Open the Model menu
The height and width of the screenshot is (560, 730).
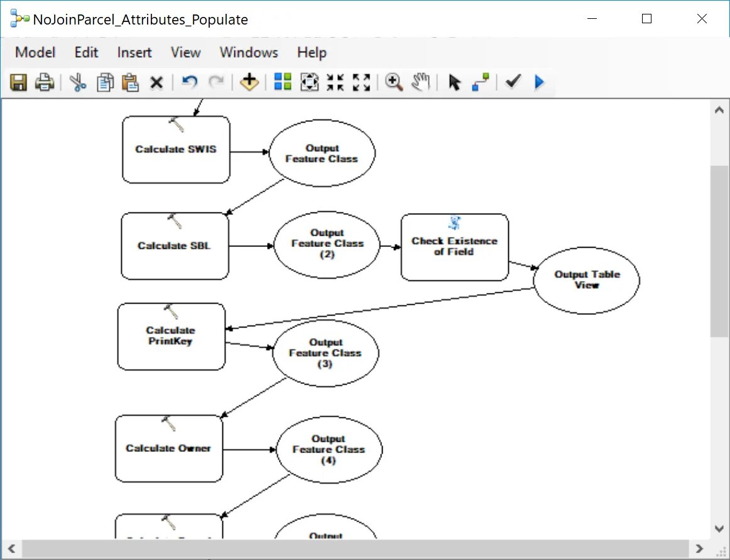(35, 52)
